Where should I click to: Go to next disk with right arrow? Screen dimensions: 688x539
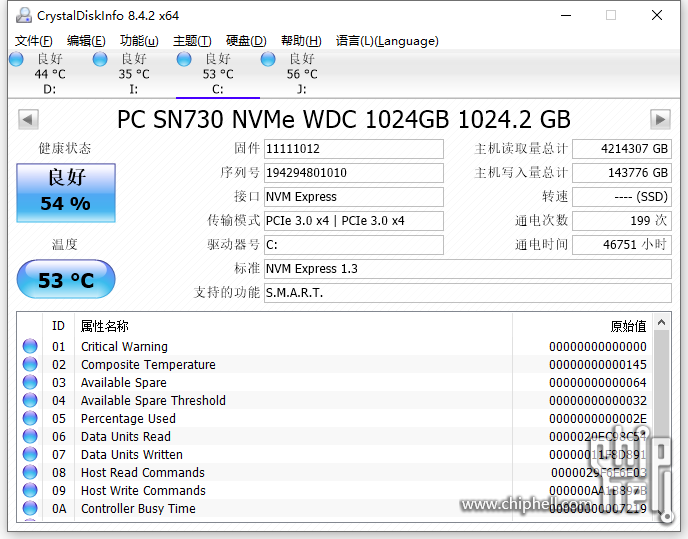(660, 119)
